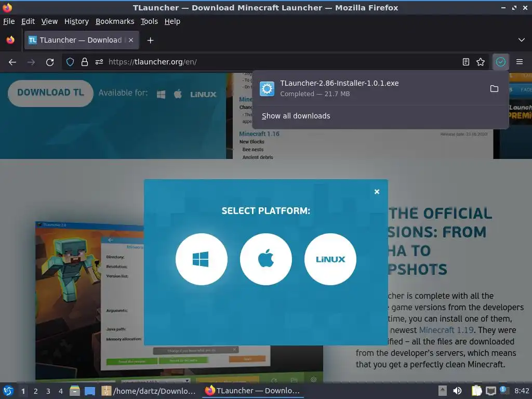Switch to desktop workspace 3
This screenshot has width=532, height=399.
[48, 391]
